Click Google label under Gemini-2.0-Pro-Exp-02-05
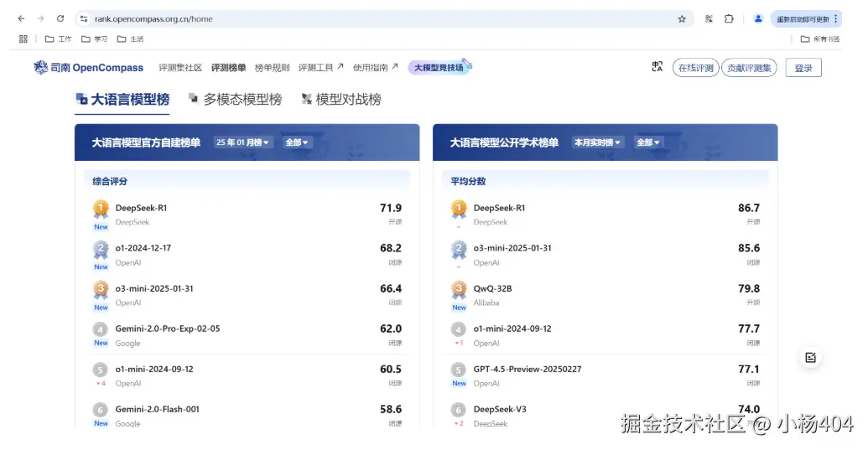Image resolution: width=868 pixels, height=450 pixels. tap(127, 344)
